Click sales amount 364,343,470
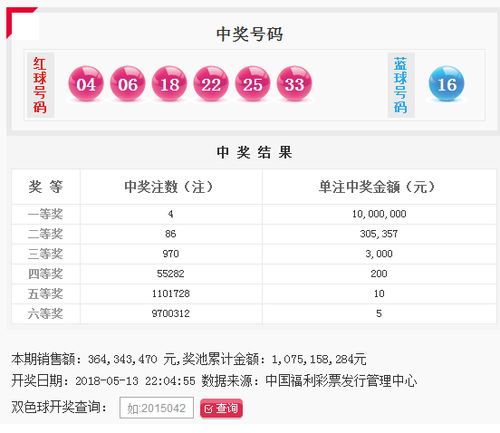 tap(122, 359)
